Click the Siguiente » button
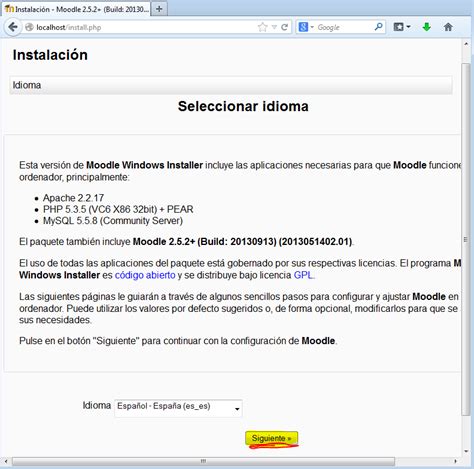474x469 pixels. tap(271, 438)
